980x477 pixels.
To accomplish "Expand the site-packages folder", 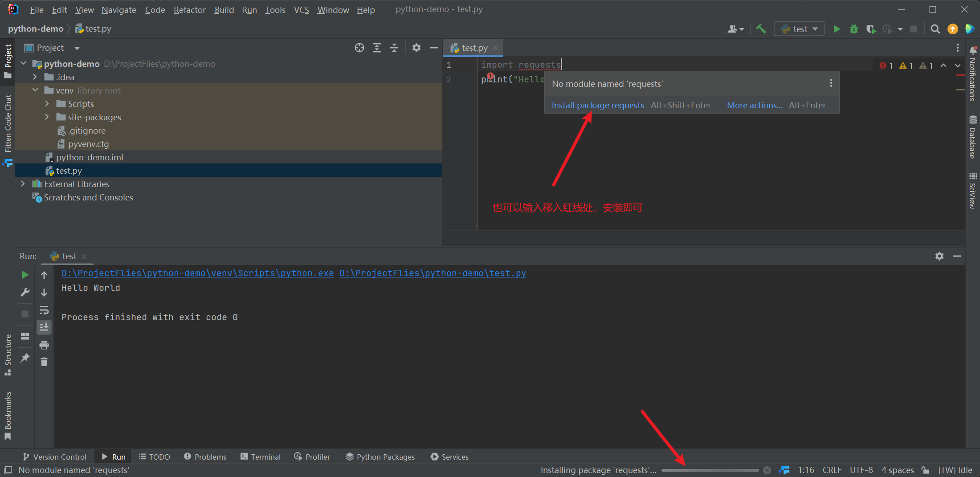I will coord(47,117).
